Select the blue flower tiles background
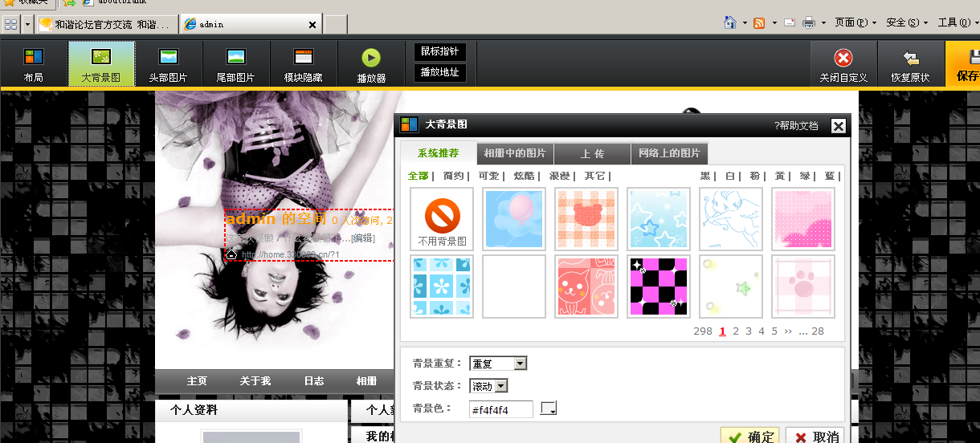 442,287
